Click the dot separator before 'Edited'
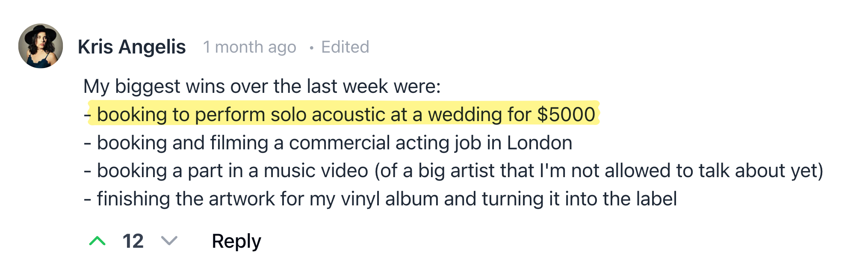 (312, 48)
